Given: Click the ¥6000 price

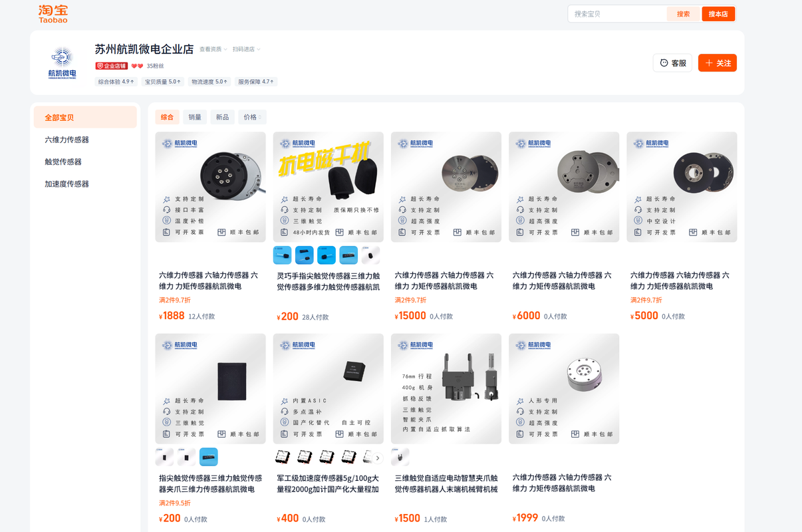Looking at the screenshot, I should point(526,316).
